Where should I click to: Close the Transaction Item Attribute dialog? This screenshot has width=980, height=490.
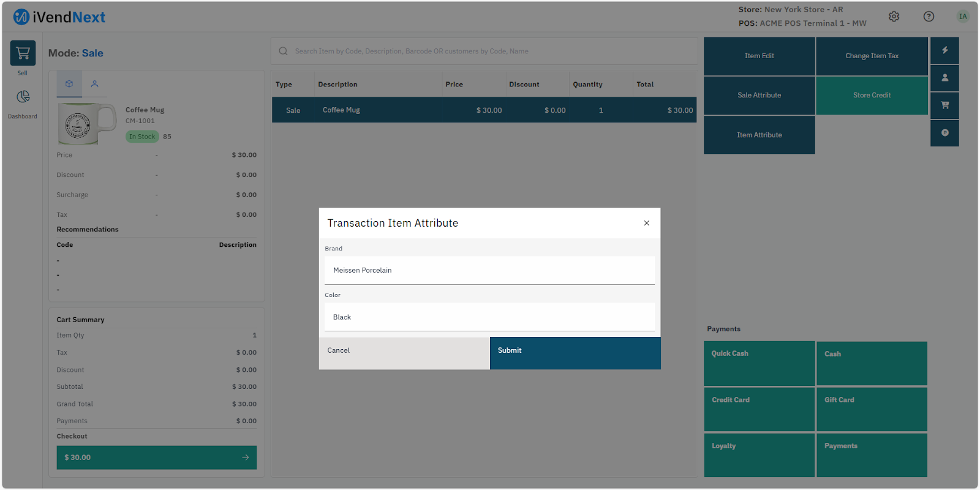tap(646, 223)
